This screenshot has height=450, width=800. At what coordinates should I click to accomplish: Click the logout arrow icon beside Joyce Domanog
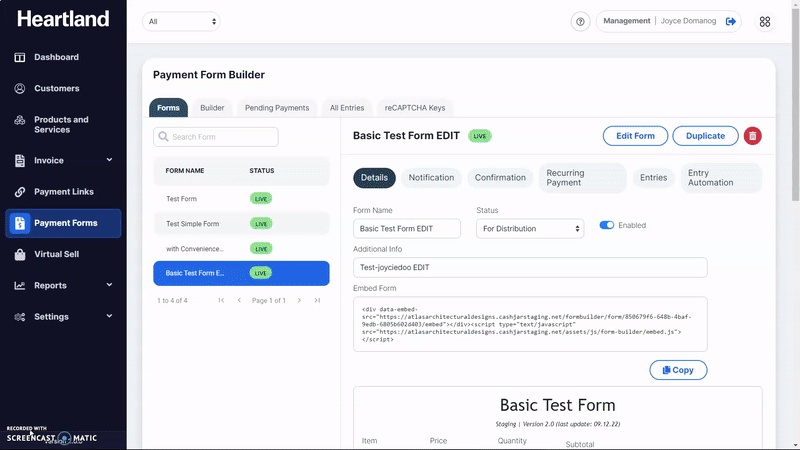point(731,21)
